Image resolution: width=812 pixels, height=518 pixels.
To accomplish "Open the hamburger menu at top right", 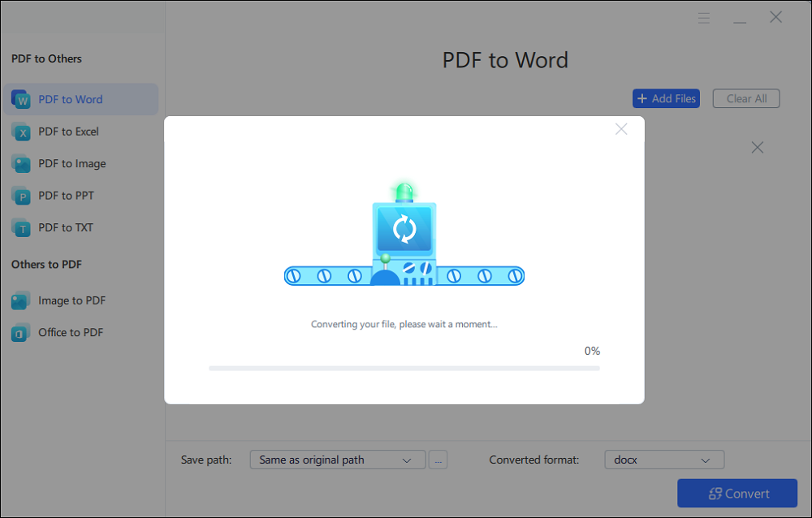I will [x=703, y=17].
